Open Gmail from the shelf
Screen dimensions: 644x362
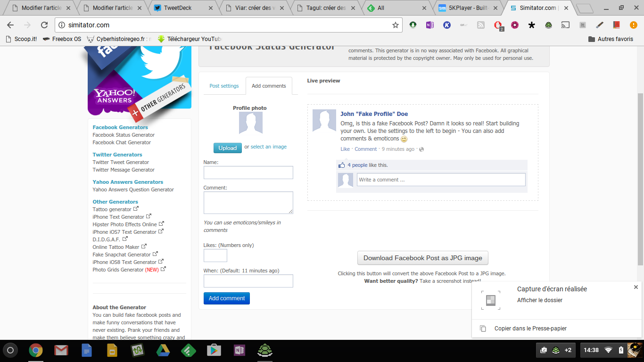61,350
